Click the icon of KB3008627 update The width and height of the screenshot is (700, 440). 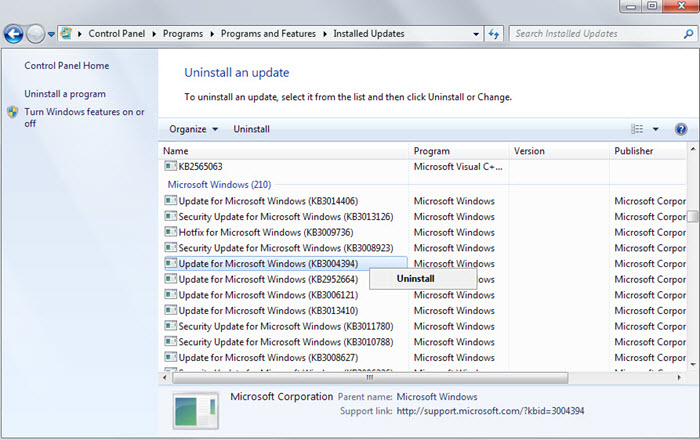point(171,357)
